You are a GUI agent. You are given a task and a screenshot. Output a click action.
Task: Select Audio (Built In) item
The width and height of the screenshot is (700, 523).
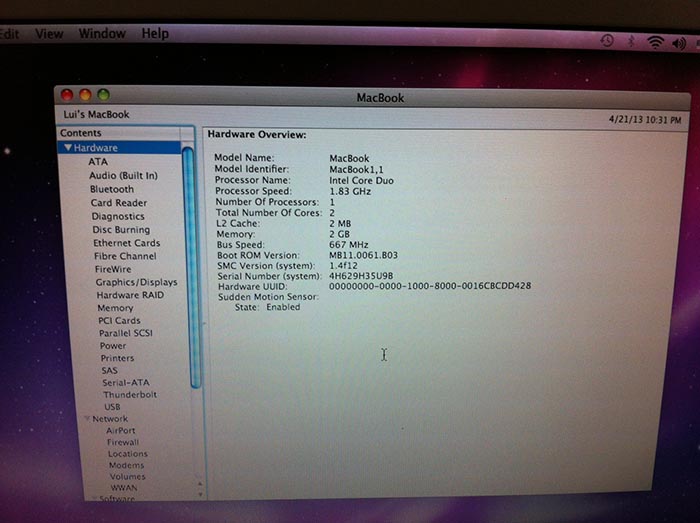[123, 175]
